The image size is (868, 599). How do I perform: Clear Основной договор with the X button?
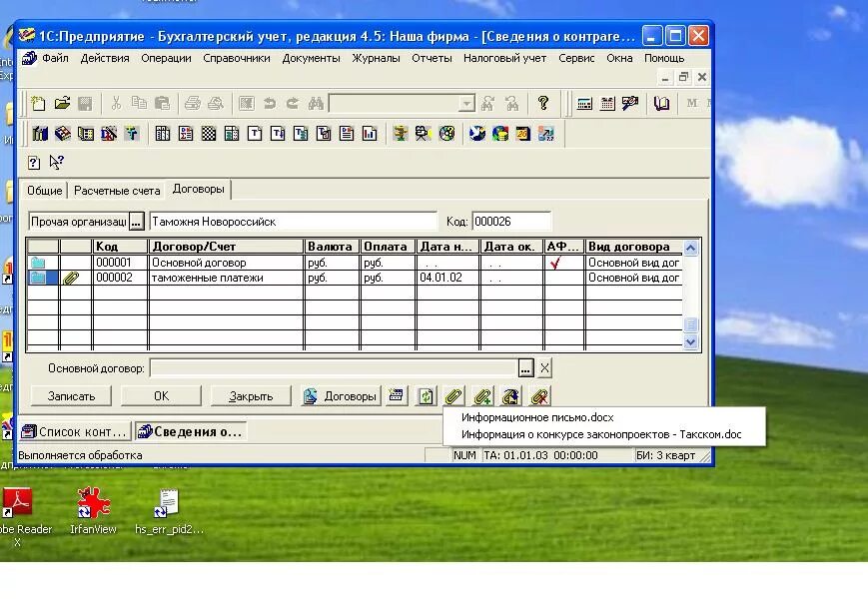[544, 367]
